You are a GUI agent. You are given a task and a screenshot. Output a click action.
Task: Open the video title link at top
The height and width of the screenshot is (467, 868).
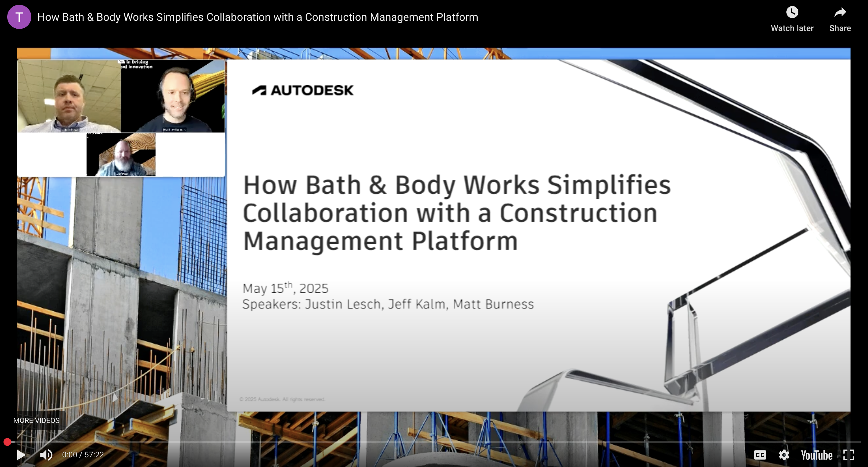tap(258, 17)
